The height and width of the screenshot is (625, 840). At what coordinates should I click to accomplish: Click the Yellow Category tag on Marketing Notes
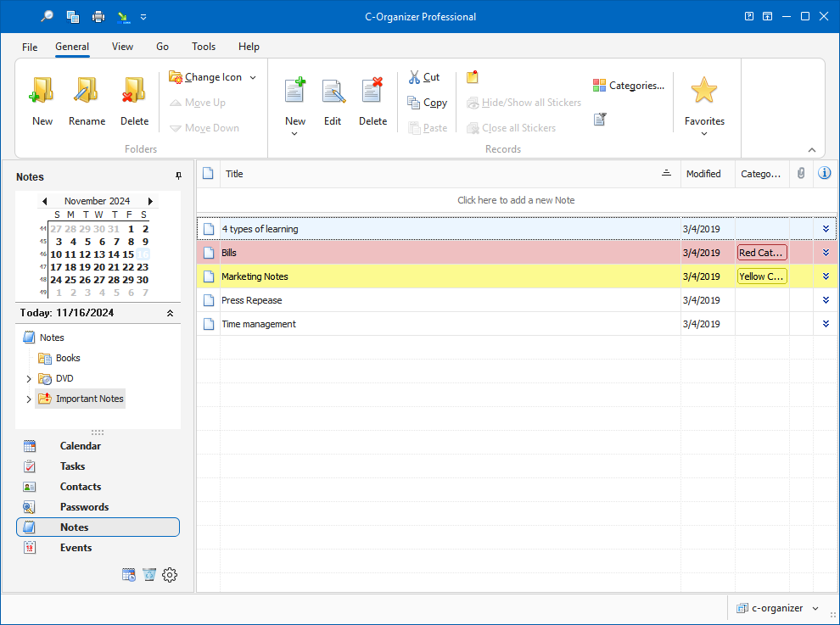[762, 276]
